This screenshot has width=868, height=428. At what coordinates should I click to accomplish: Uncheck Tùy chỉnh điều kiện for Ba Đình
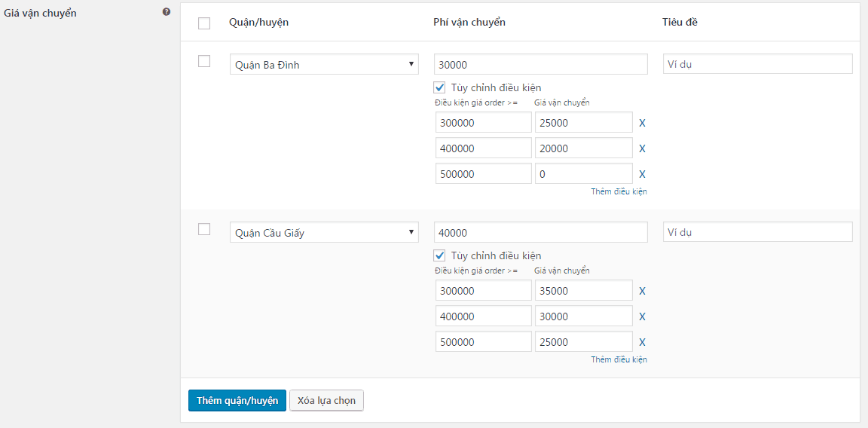[x=440, y=87]
